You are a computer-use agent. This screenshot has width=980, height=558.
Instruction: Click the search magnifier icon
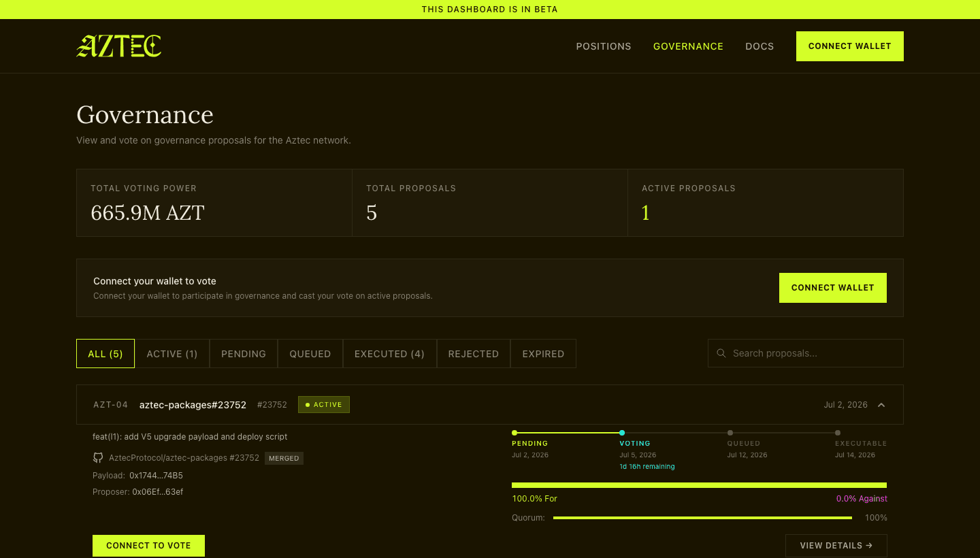(x=721, y=353)
